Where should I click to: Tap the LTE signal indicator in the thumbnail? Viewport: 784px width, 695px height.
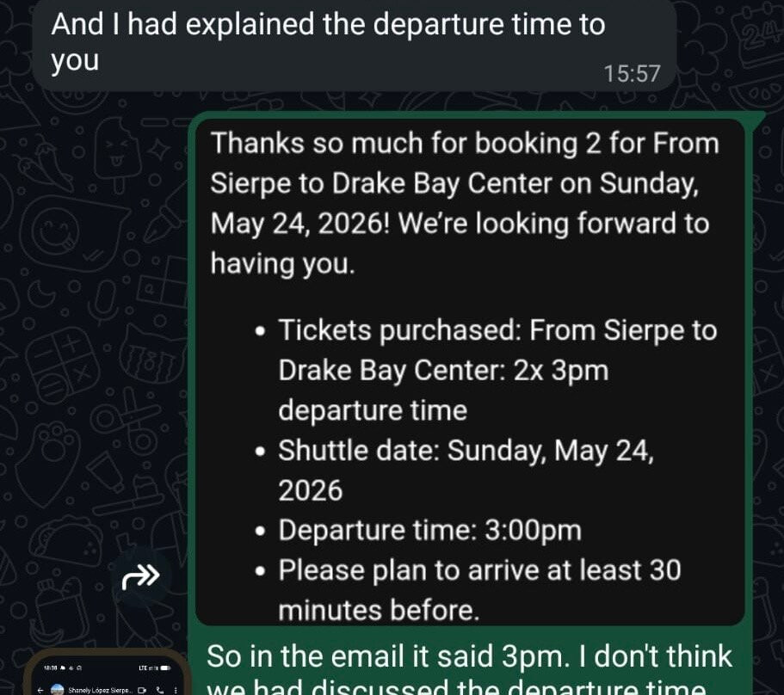pyautogui.click(x=148, y=668)
